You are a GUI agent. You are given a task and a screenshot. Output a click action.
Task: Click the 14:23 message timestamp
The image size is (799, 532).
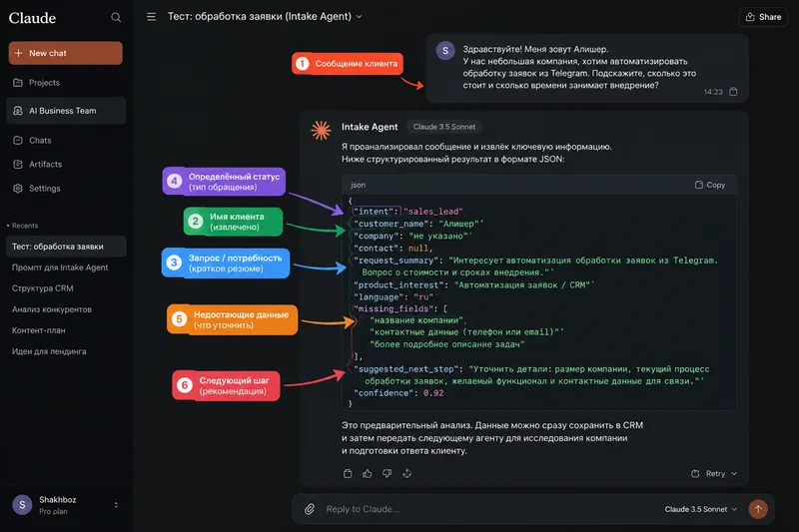click(713, 92)
